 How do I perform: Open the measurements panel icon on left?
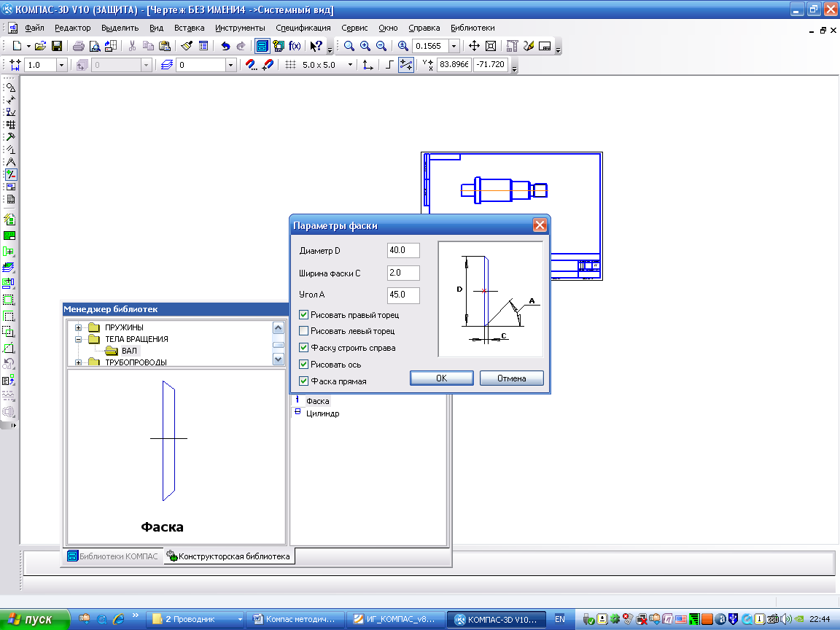[11, 163]
